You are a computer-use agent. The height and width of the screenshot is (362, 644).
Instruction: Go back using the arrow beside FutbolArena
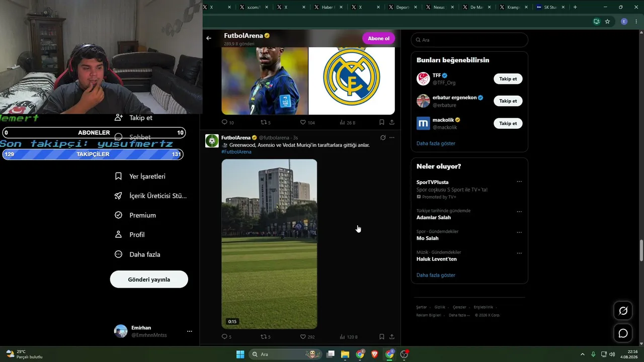pyautogui.click(x=209, y=38)
